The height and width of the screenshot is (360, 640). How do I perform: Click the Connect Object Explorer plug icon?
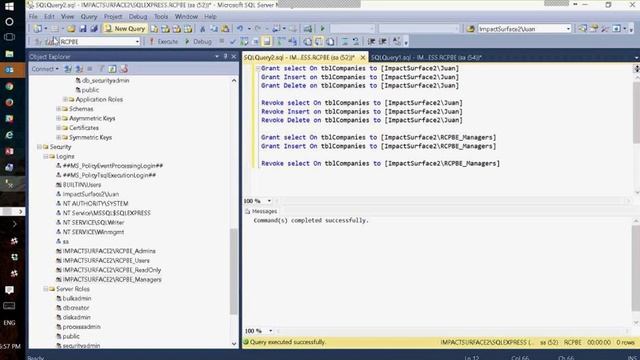point(68,69)
